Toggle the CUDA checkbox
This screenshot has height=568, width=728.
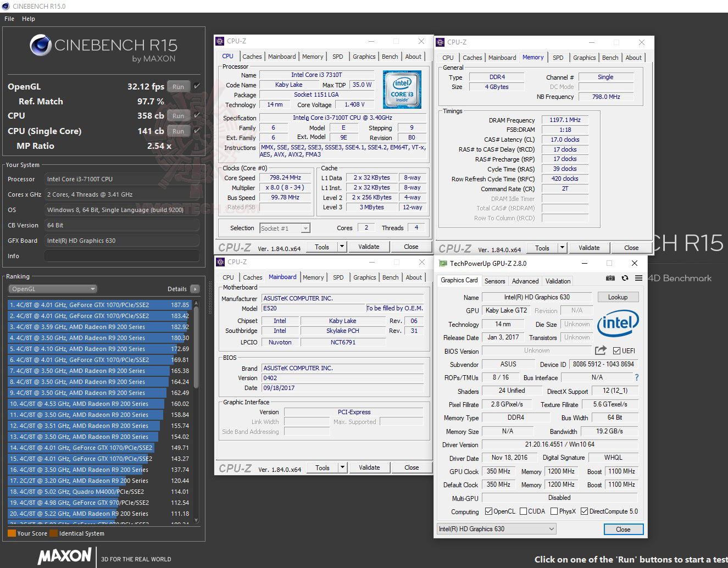(x=523, y=511)
